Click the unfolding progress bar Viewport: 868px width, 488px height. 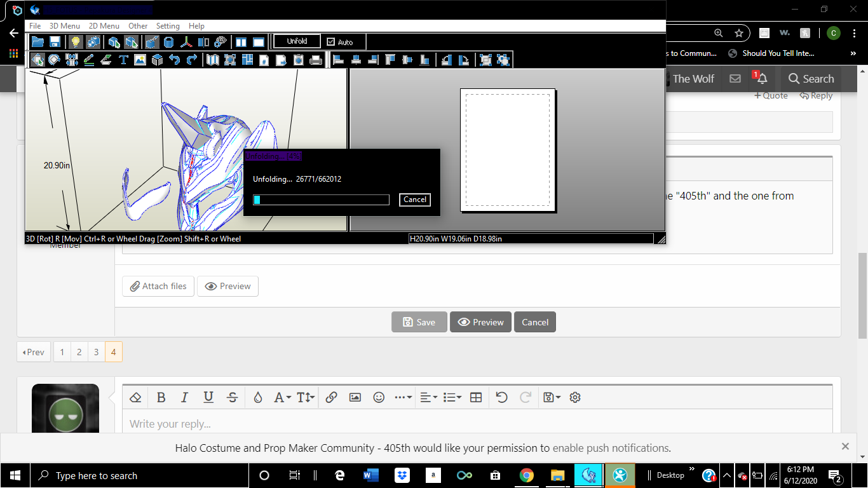[x=321, y=200]
